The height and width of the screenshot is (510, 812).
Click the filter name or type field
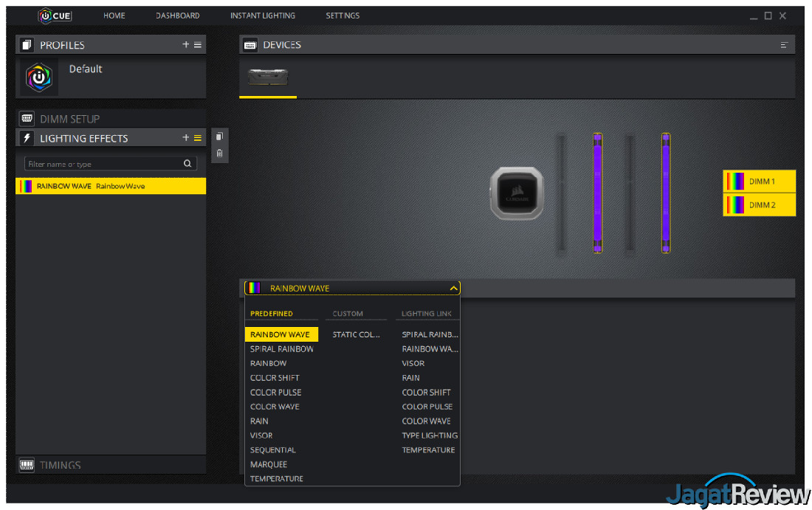click(103, 164)
